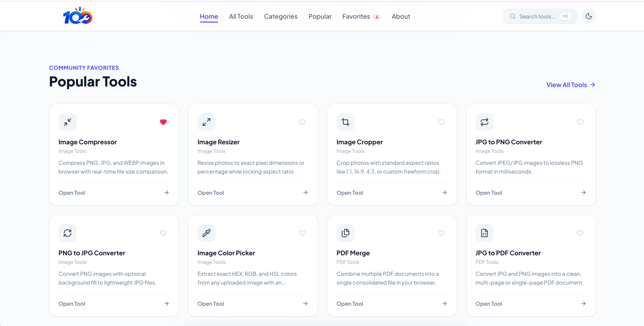Click the Image Color Picker eyedropper icon
Viewport: 644px width, 326px height.
point(206,233)
